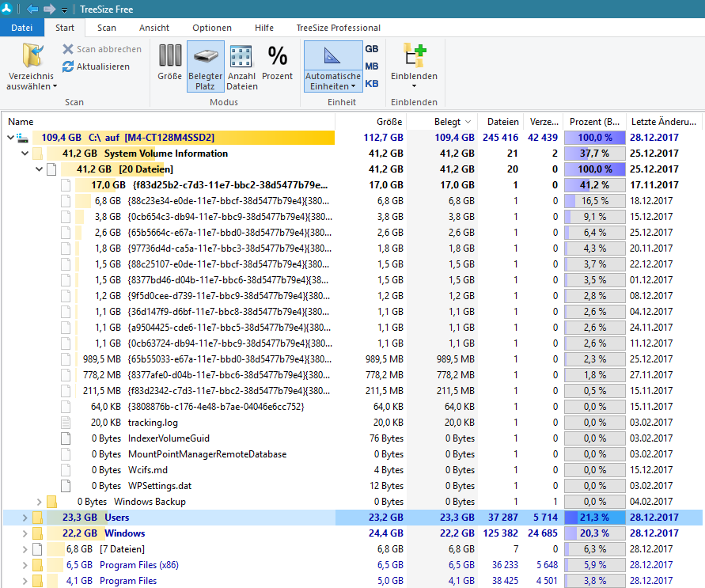Screen dimensions: 705x588
Task: Set the unit to MB
Action: (372, 66)
